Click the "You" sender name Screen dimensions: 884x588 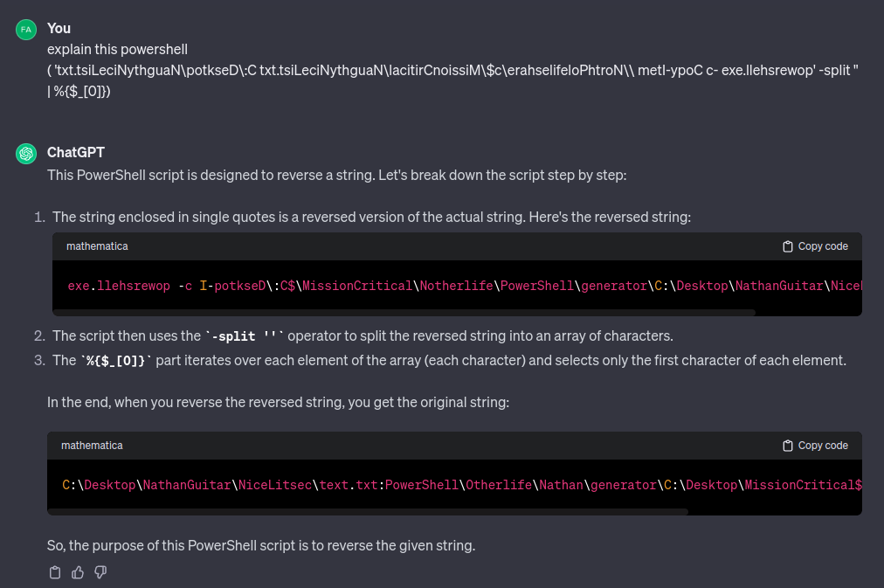coord(59,29)
